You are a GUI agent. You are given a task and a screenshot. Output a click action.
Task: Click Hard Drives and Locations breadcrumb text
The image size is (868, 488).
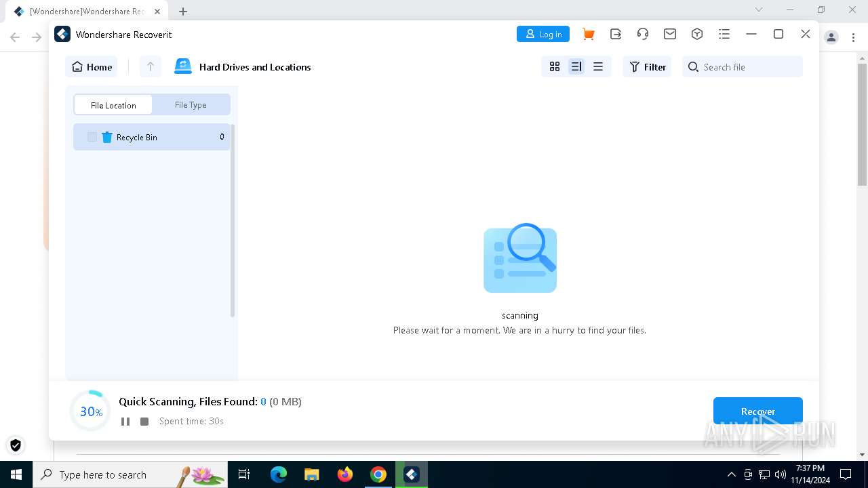[255, 67]
